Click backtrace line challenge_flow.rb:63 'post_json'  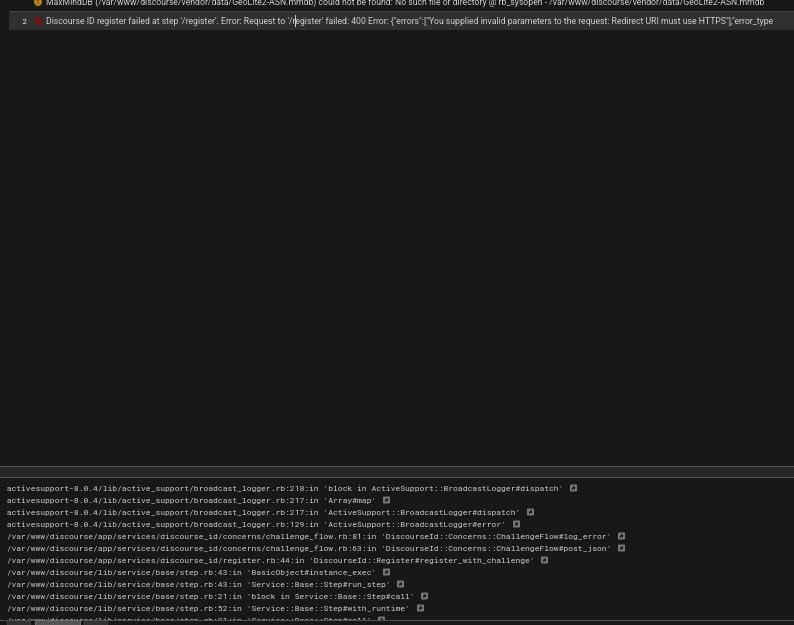(x=308, y=549)
